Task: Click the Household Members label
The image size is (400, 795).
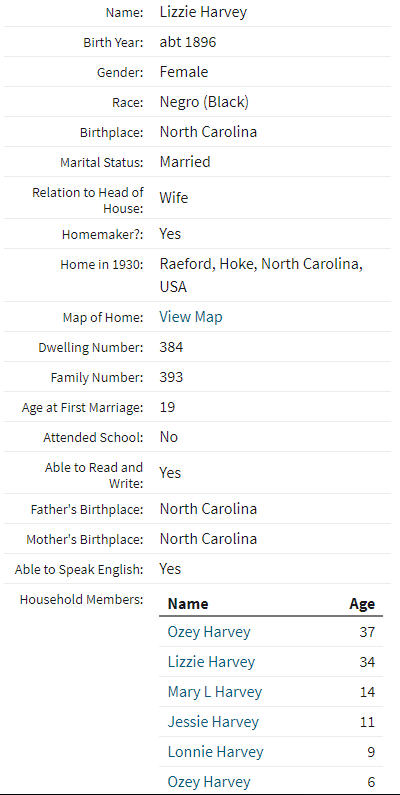Action: point(82,599)
